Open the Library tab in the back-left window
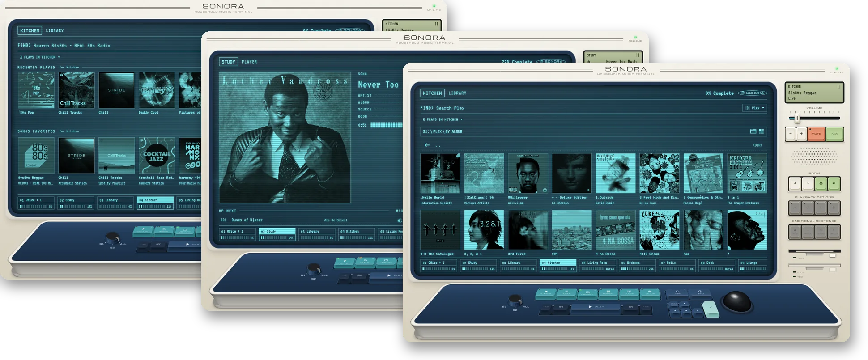The height and width of the screenshot is (360, 868). [x=55, y=30]
